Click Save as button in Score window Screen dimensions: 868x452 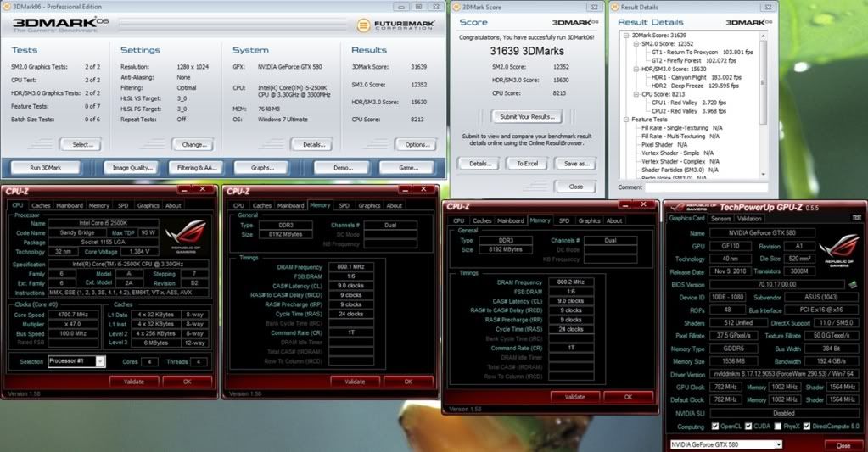(x=576, y=163)
